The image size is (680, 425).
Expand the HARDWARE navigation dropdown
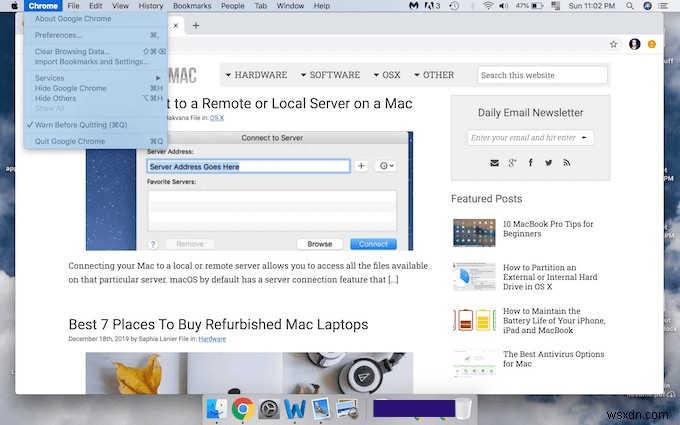[x=256, y=75]
